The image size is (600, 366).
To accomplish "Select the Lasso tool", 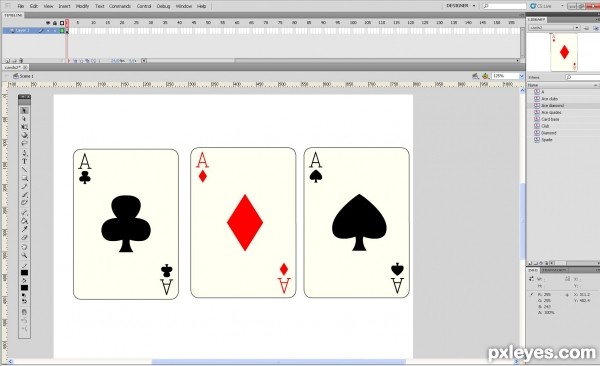I will click(24, 144).
